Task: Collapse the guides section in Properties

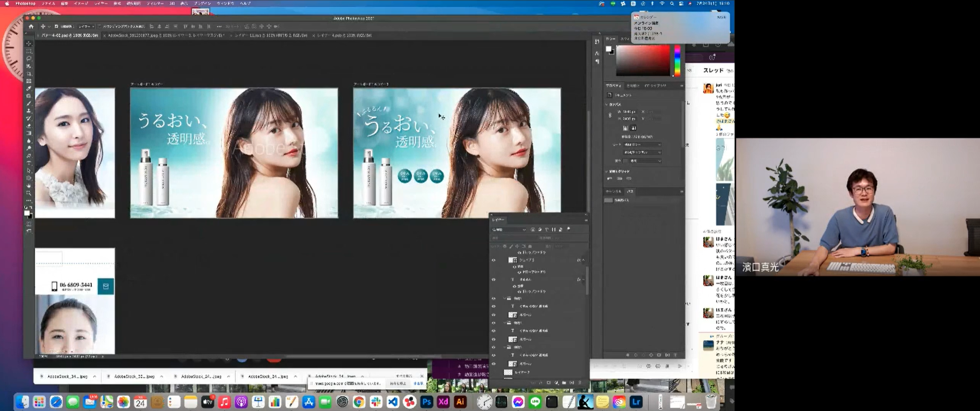Action: click(x=607, y=171)
